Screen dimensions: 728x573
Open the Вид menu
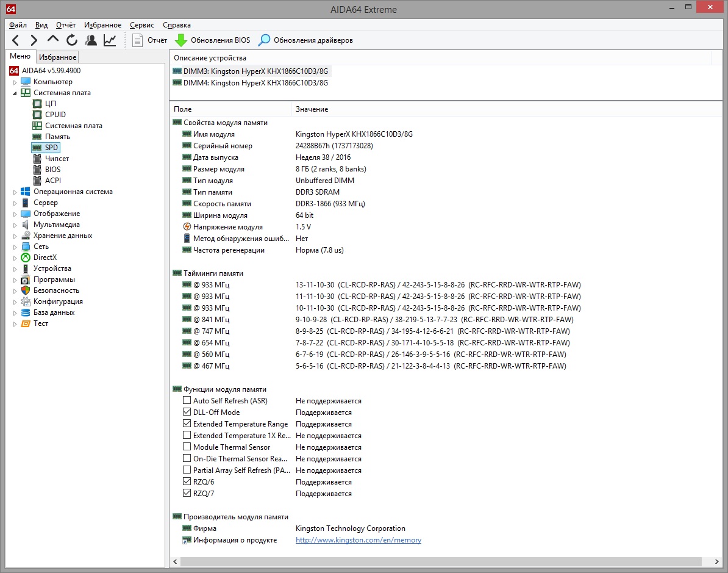click(41, 25)
